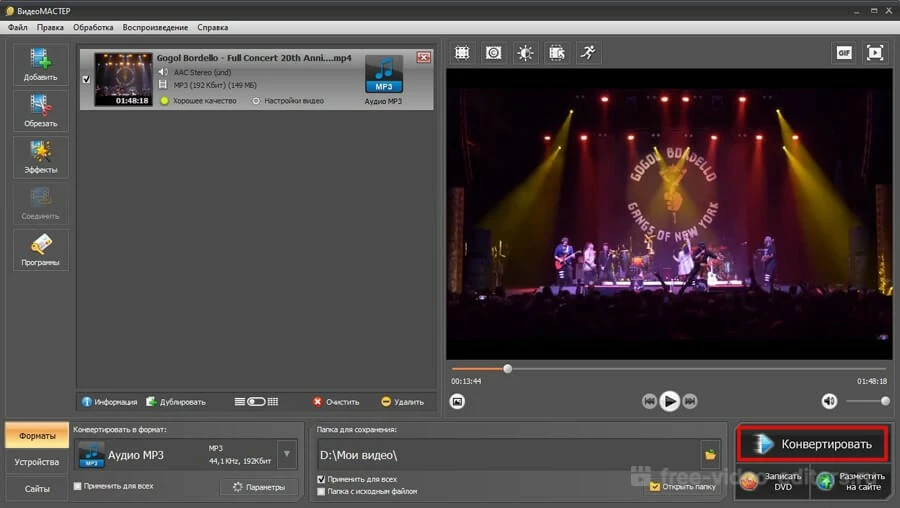The width and height of the screenshot is (900, 508).
Task: Switch to the Форматы tab
Action: pyautogui.click(x=37, y=436)
